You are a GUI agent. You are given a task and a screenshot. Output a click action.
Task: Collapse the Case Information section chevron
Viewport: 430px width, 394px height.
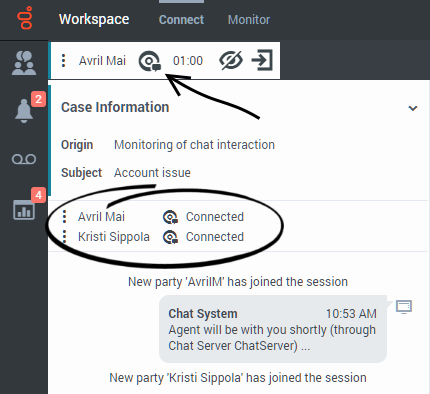point(413,108)
